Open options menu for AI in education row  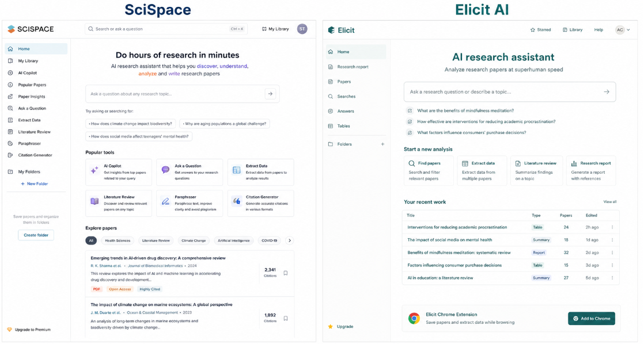click(612, 278)
